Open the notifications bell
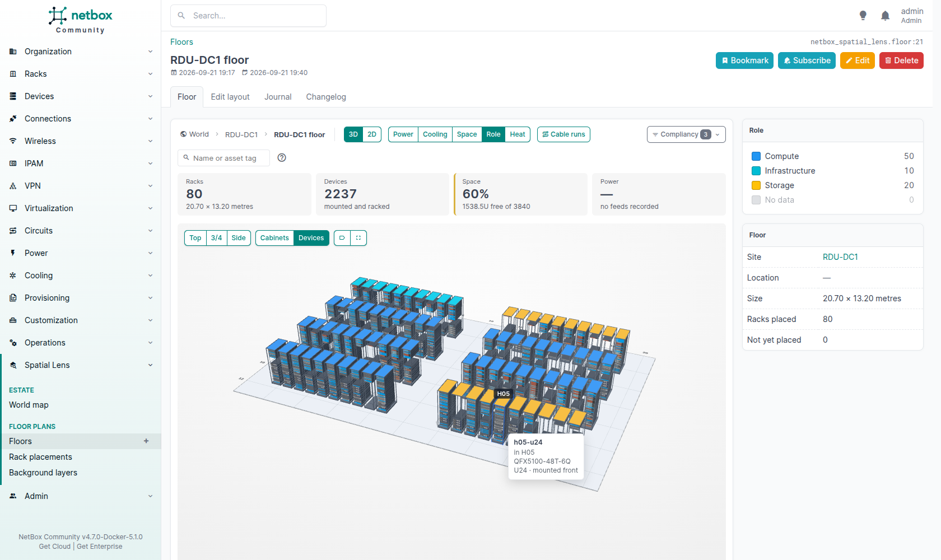Viewport: 941px width, 560px height. tap(885, 16)
